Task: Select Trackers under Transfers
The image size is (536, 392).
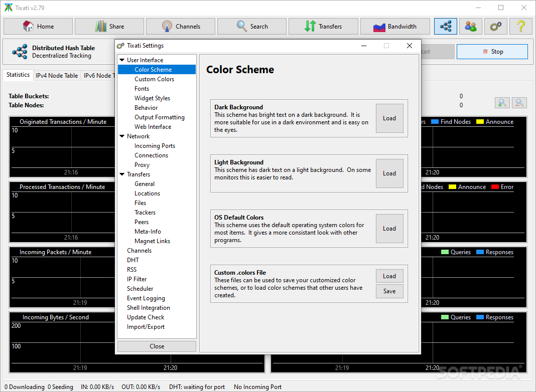Action: point(145,213)
